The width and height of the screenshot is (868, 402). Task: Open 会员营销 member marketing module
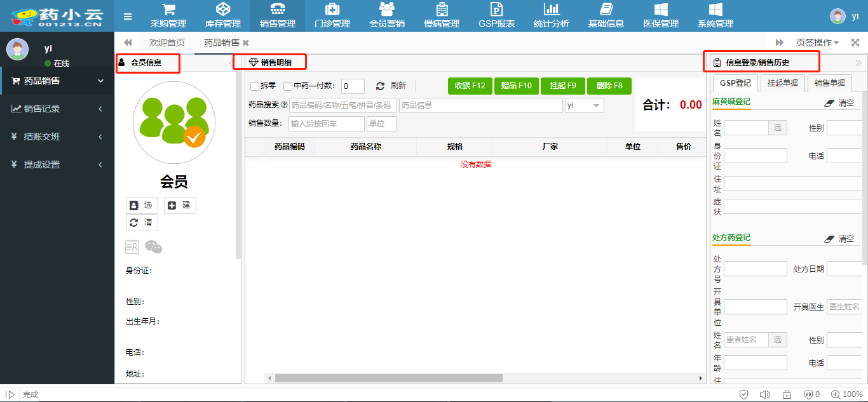tap(387, 16)
